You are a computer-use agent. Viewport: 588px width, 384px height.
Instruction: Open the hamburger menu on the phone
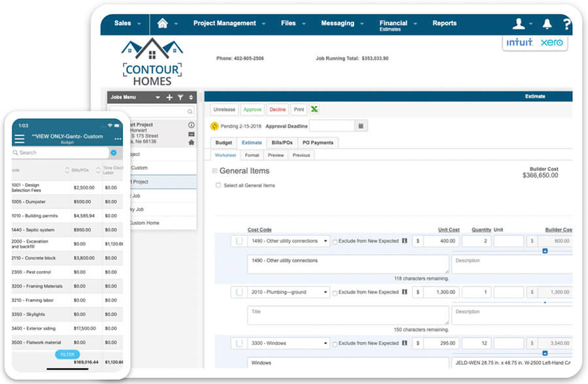coord(20,138)
